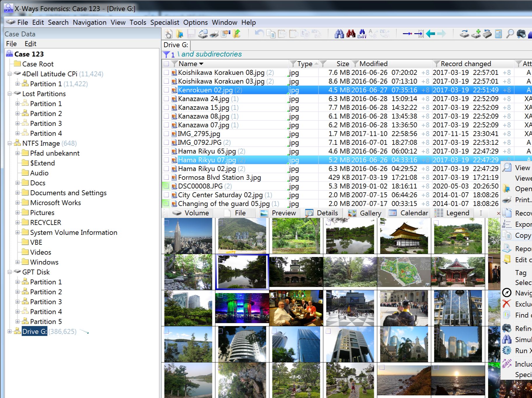This screenshot has height=398, width=532.
Task: Tick checkbox for Kanazawa 24.jpg
Action: point(166,99)
